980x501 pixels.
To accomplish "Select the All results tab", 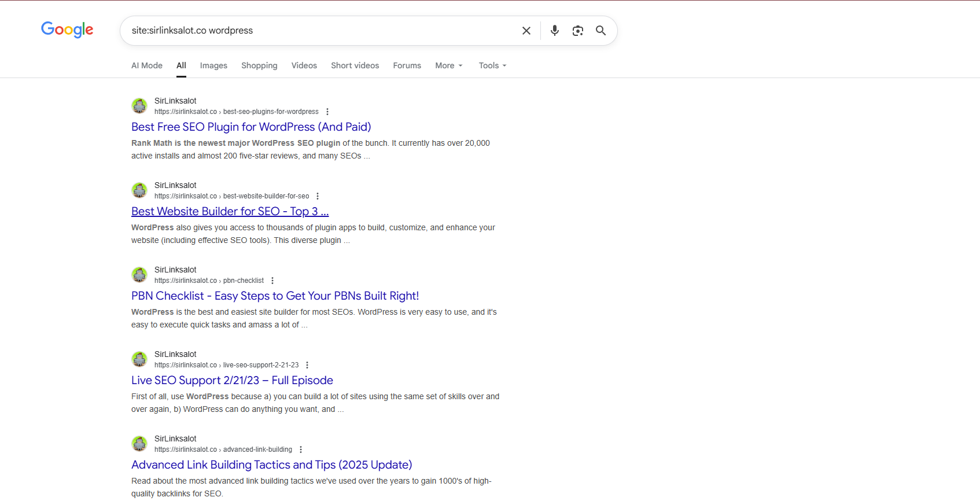I will point(181,65).
